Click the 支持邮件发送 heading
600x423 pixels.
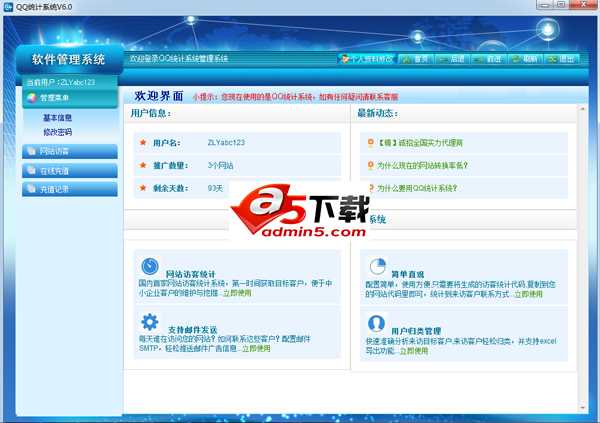193,330
